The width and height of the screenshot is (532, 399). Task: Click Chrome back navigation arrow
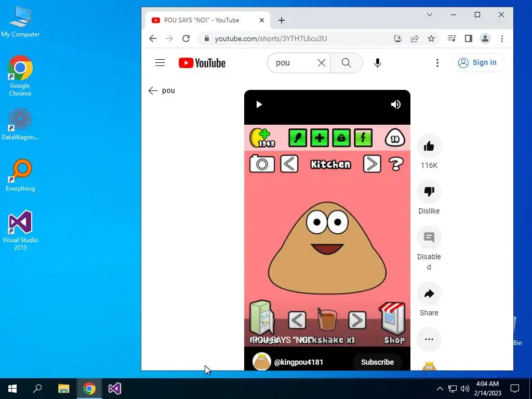pyautogui.click(x=153, y=38)
